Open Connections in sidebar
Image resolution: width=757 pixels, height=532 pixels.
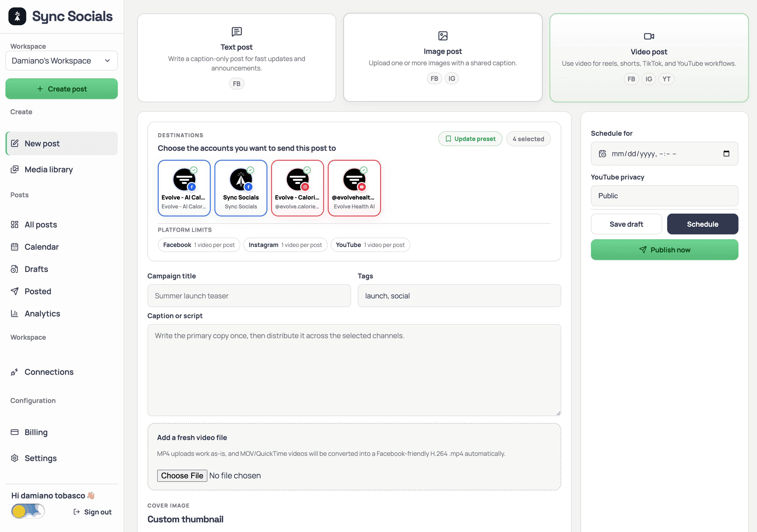49,372
